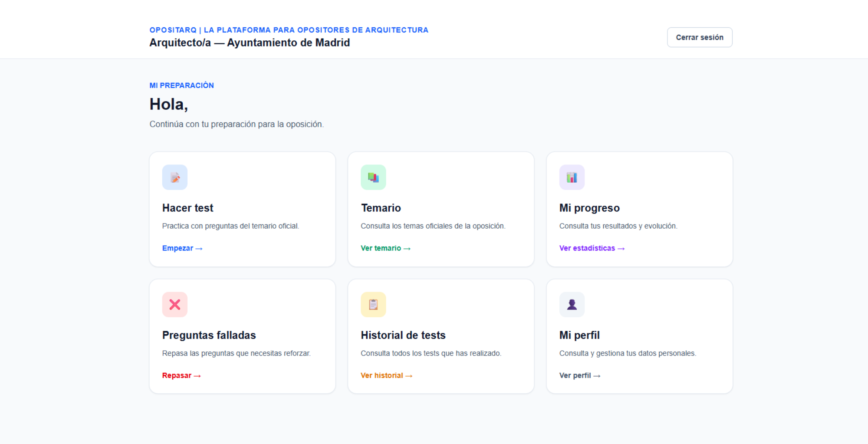Click the Hacer test pencil-and-paper icon
The image size is (868, 444).
click(x=175, y=177)
